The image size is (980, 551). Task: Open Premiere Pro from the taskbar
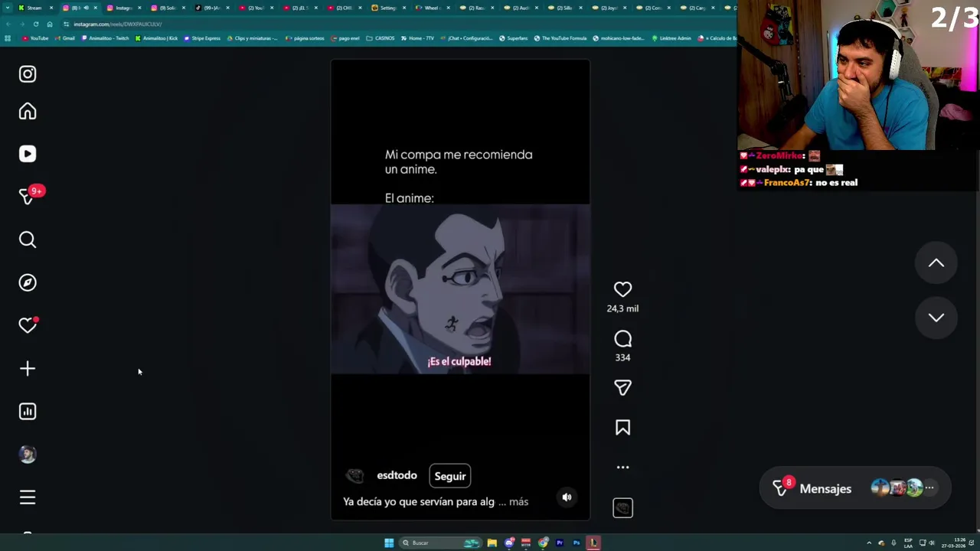560,543
